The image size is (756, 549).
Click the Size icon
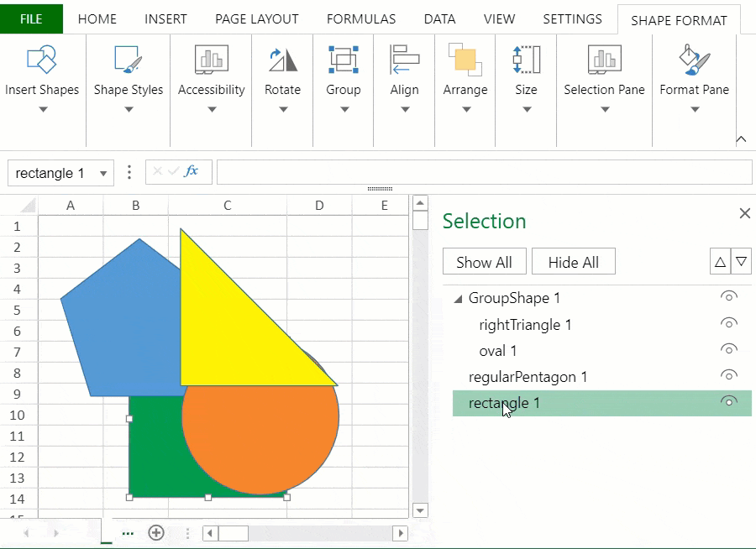tap(526, 60)
